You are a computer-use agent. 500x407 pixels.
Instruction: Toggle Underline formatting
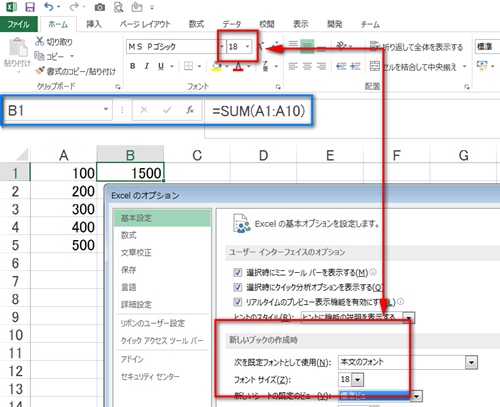[x=161, y=66]
